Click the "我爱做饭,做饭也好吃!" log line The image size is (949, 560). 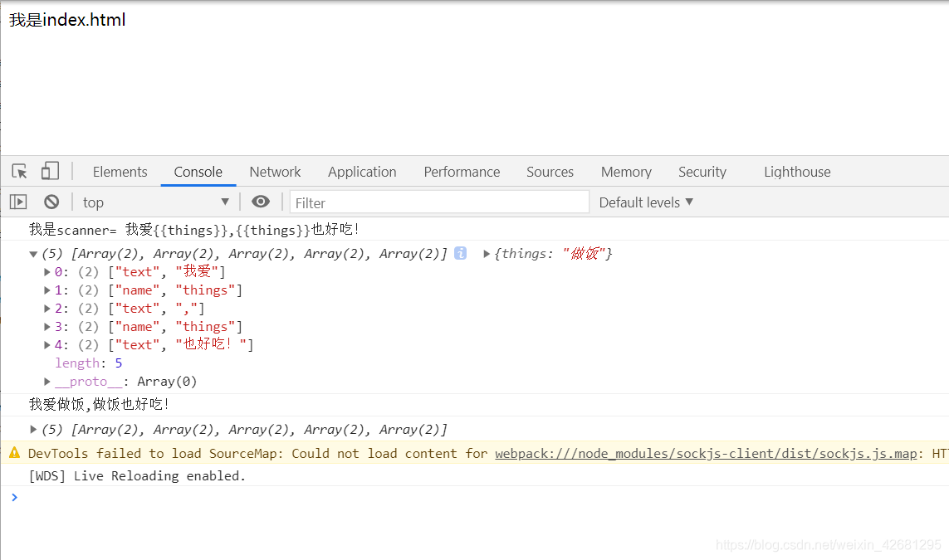coord(100,404)
